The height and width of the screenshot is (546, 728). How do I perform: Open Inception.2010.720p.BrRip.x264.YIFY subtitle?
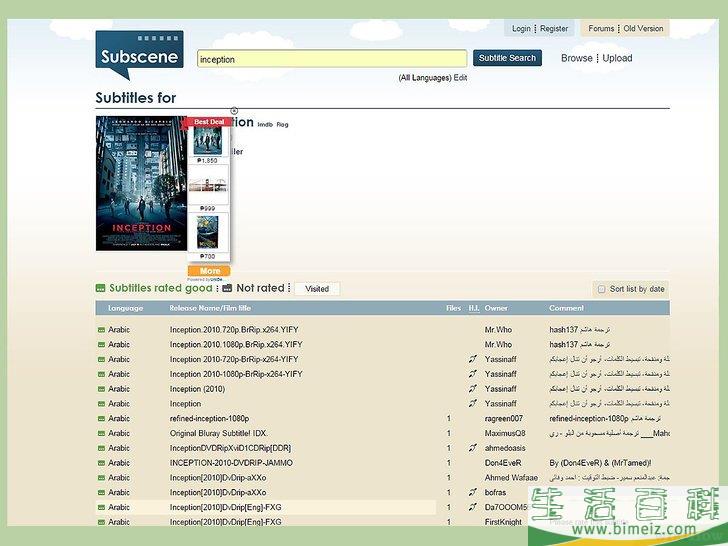[x=234, y=330]
